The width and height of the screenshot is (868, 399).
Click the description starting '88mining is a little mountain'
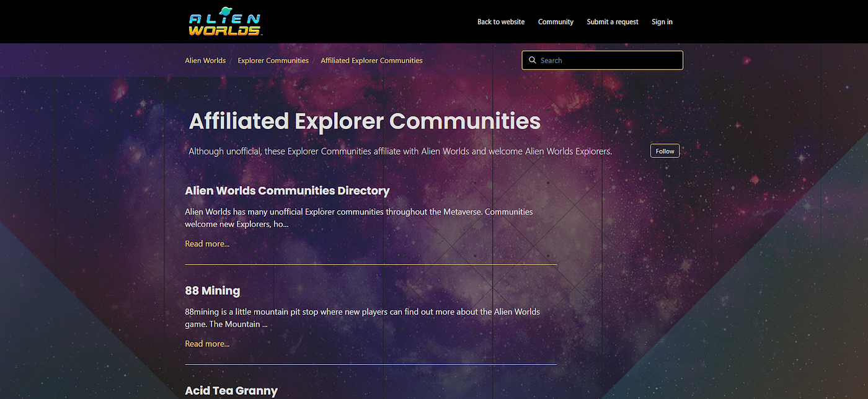tap(362, 318)
